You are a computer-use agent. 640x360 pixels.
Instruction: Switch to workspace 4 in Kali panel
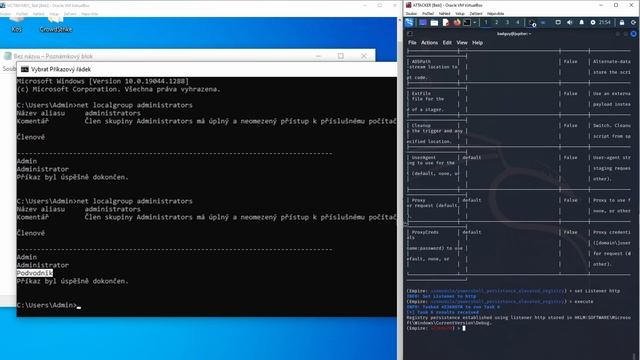(x=518, y=23)
